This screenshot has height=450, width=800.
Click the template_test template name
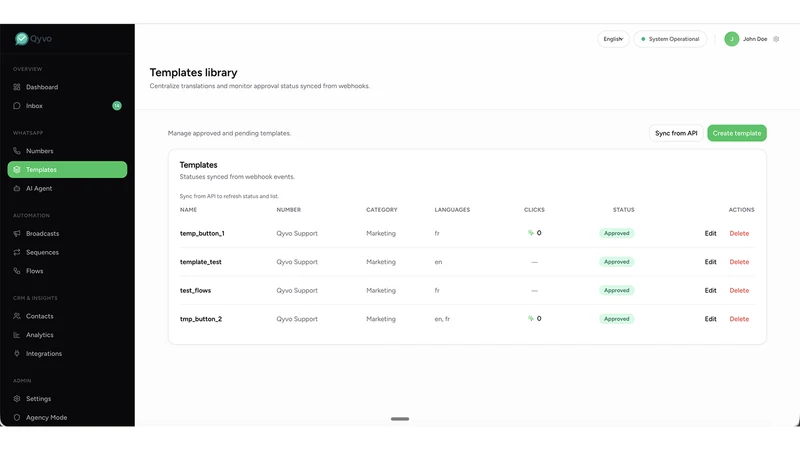[201, 262]
